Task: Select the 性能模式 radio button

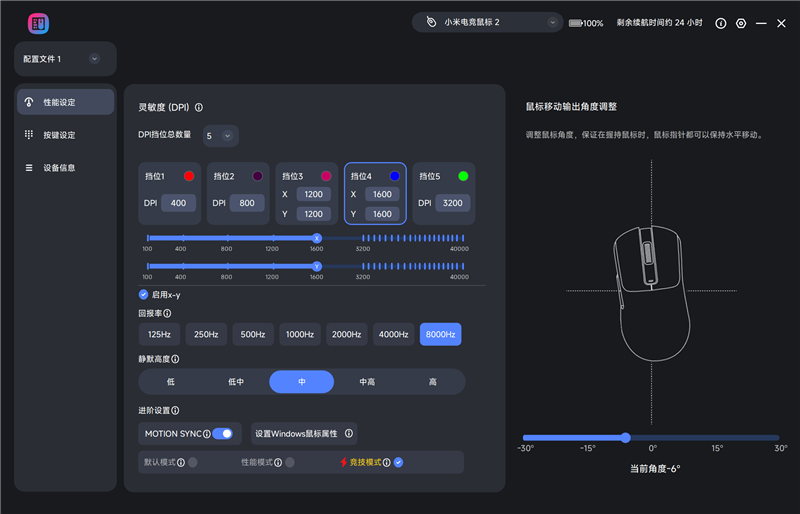Action: (x=290, y=462)
